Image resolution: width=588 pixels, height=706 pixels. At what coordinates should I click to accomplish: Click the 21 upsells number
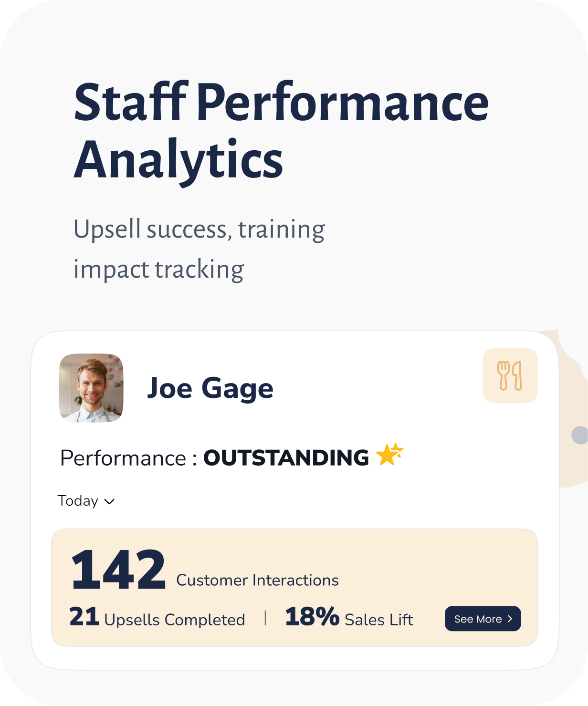(84, 616)
